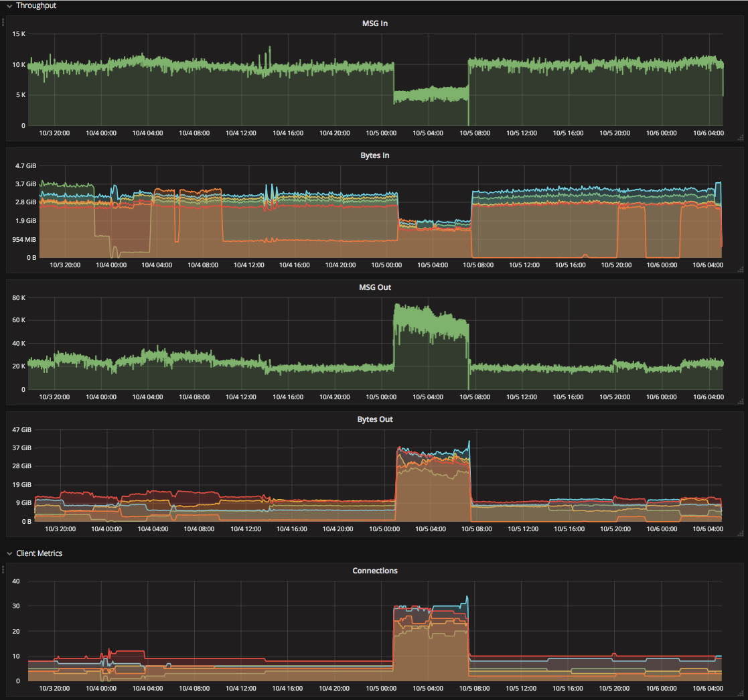Screen dimensions: 748x700
Task: Click the 30 axis label in Connections
Action: click(16, 606)
